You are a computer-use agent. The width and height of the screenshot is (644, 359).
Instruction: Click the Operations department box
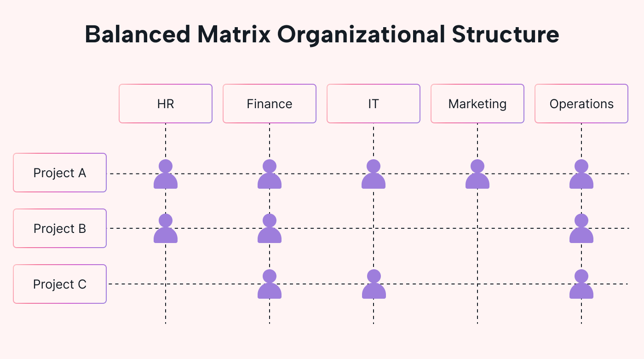[581, 104]
